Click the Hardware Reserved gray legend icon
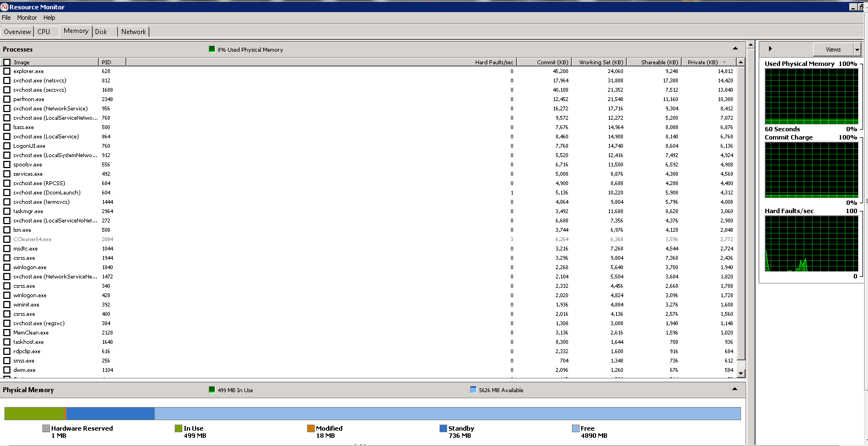 tap(46, 428)
